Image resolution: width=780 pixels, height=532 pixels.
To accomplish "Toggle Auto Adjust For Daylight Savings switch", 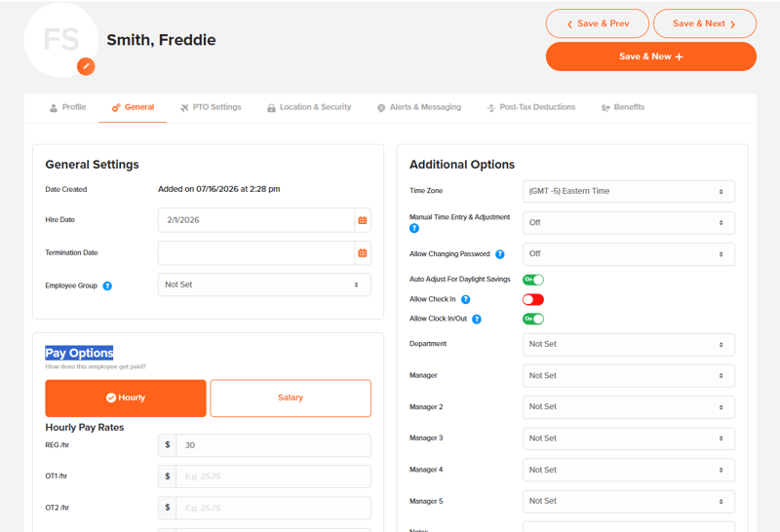I will coord(533,280).
